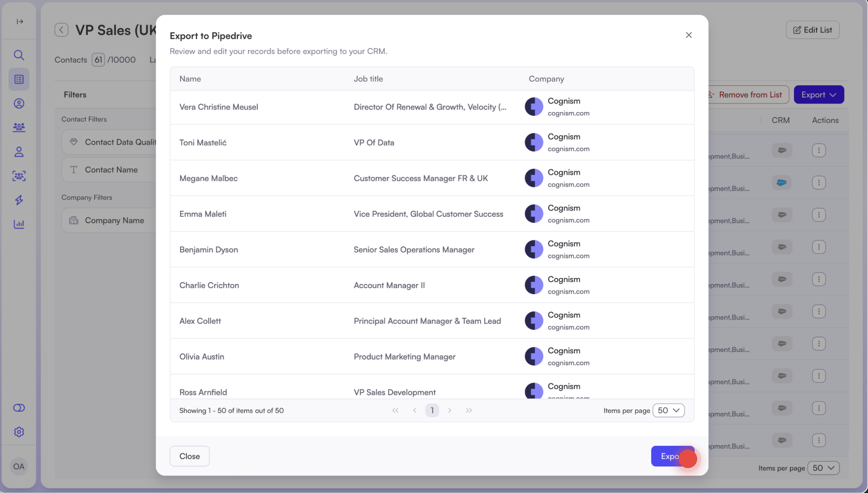The width and height of the screenshot is (868, 493).
Task: Click the search icon in the sidebar
Action: pyautogui.click(x=19, y=55)
